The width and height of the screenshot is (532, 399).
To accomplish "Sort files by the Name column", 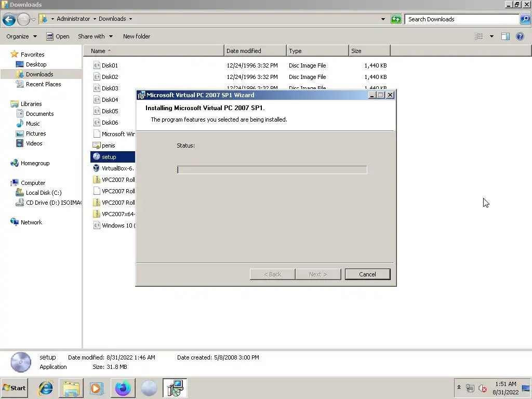I will click(x=154, y=51).
